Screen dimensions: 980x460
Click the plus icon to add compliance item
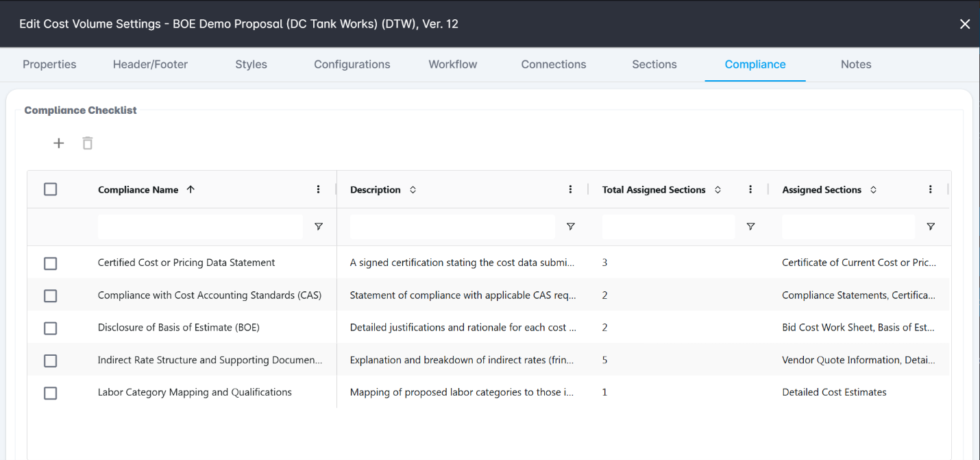59,143
